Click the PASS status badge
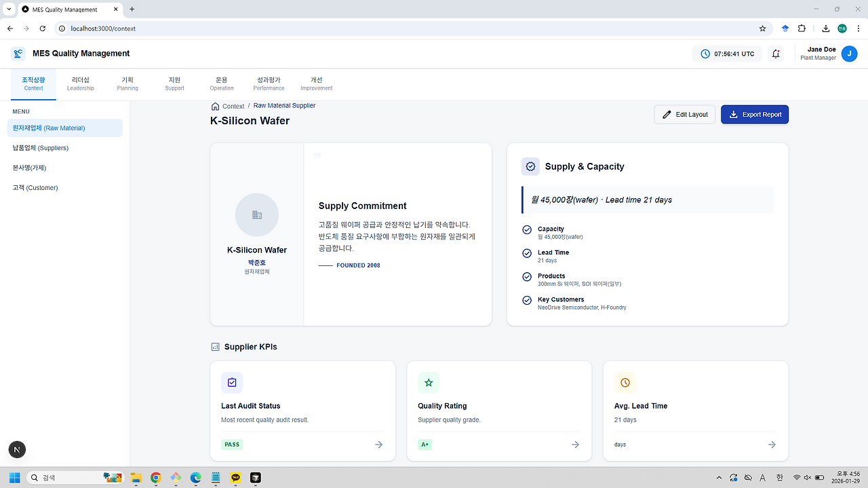The height and width of the screenshot is (488, 868). 232,445
